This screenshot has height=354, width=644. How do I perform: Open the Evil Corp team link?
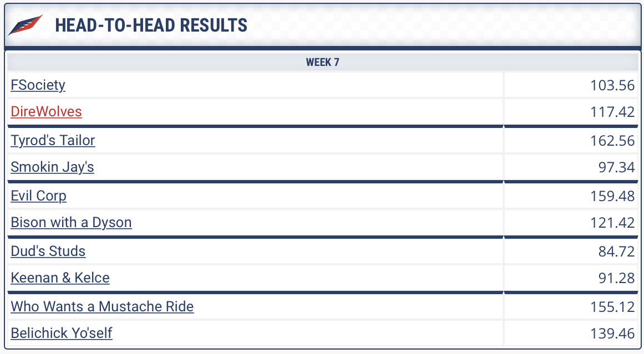pyautogui.click(x=38, y=196)
